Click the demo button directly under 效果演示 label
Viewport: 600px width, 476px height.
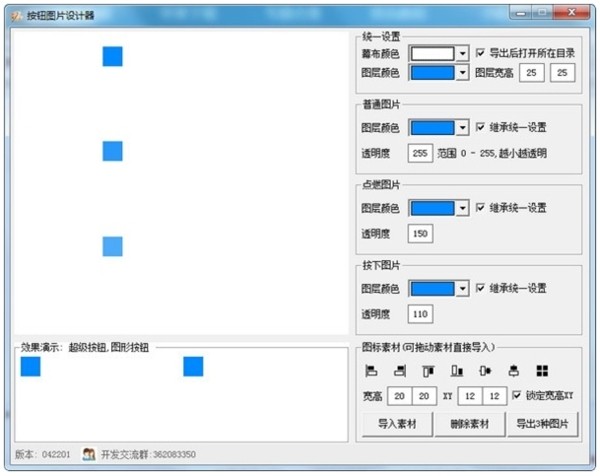pos(31,367)
